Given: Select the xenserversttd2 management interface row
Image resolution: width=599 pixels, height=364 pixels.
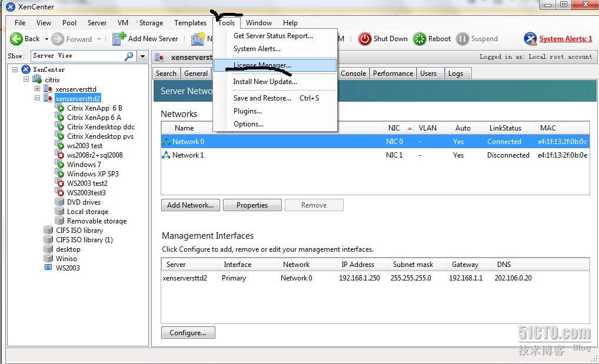Looking at the screenshot, I should 375,278.
